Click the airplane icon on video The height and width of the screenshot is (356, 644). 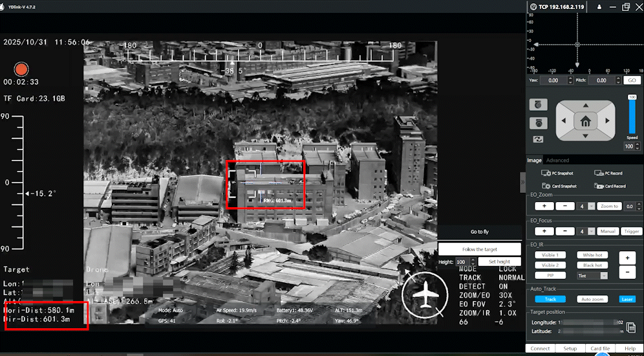point(424,296)
